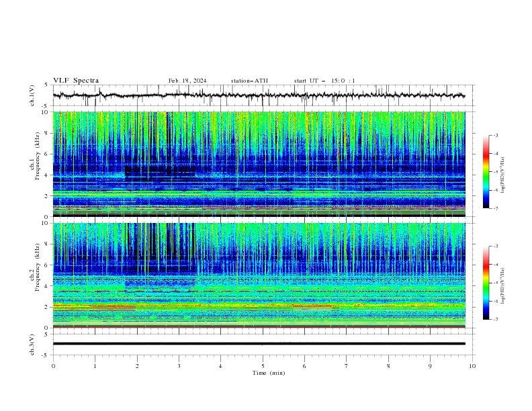Click the ch.1 PSD color scale bar
The image size is (532, 411).
click(x=486, y=172)
